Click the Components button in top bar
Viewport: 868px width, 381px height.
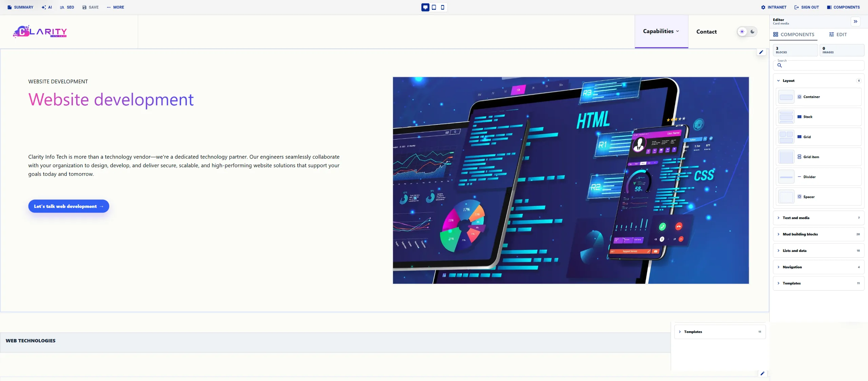843,7
